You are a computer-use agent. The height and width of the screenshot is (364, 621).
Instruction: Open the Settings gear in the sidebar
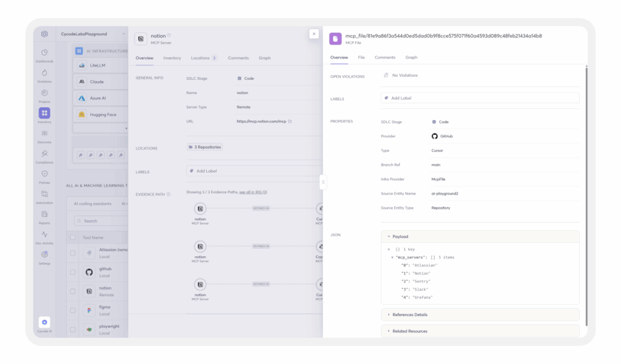44,255
